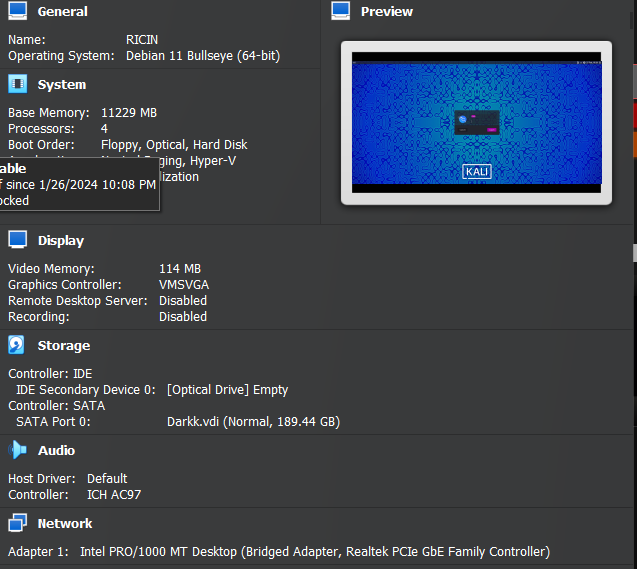
Task: Click Boot Order value Floppy, Optical, Hard Disk
Action: click(x=174, y=145)
